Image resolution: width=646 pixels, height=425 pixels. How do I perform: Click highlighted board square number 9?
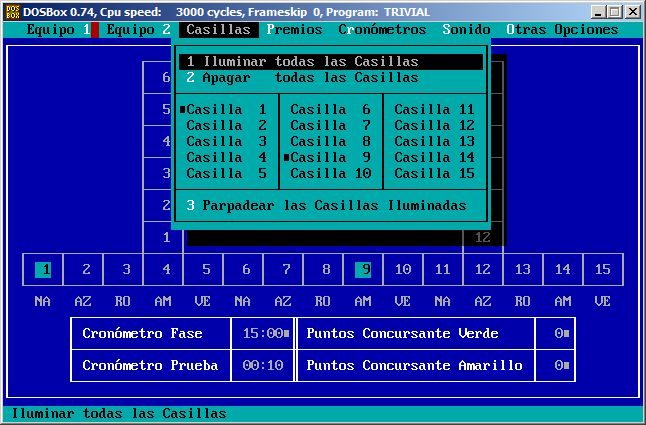365,269
